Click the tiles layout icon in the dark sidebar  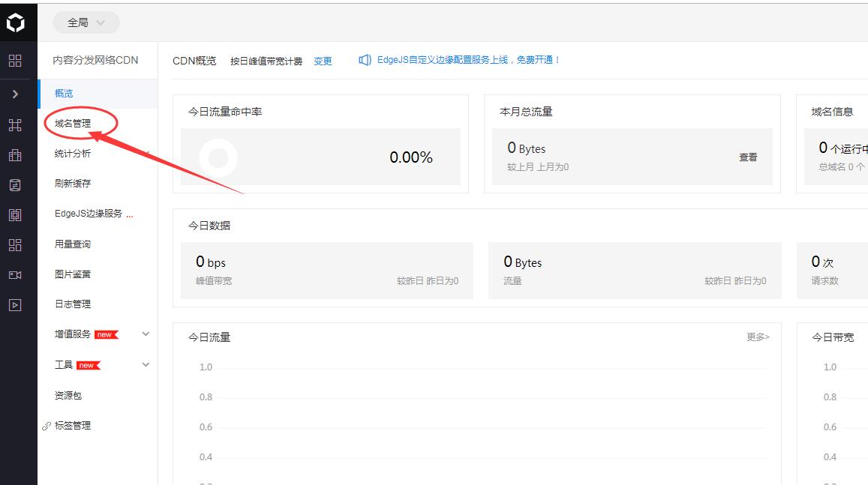[16, 245]
